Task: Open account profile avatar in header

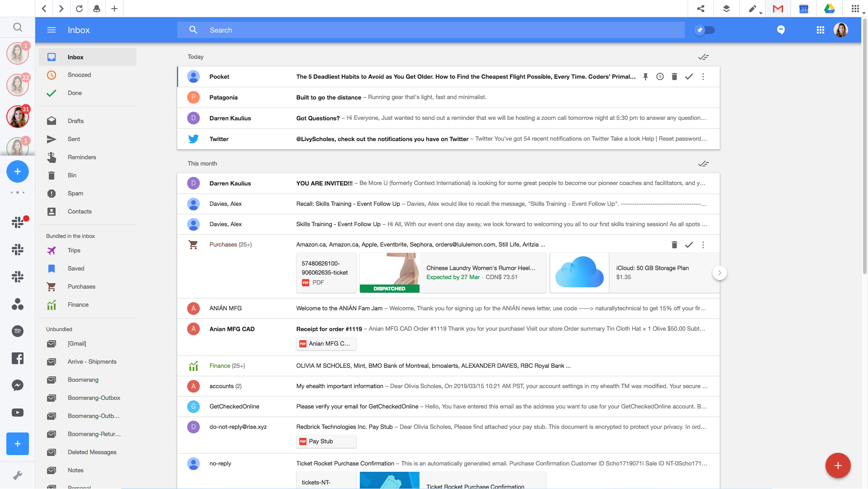Action: (841, 30)
